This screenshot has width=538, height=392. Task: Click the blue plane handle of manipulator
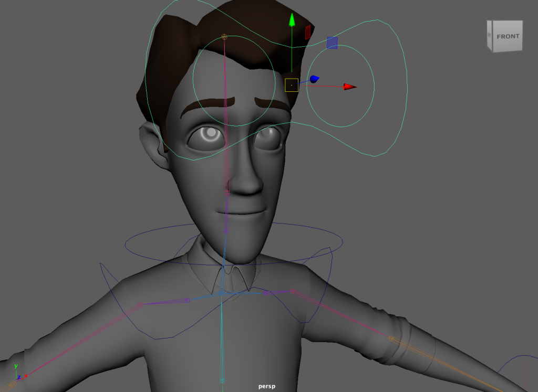coord(332,43)
